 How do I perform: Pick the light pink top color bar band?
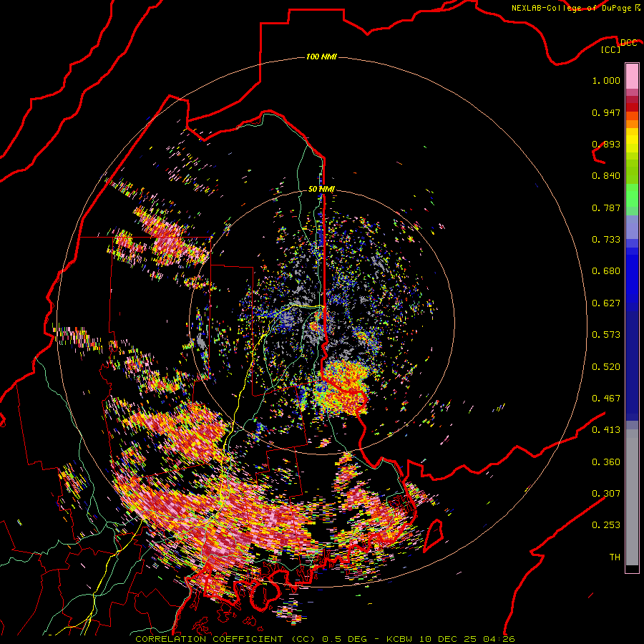coord(632,77)
